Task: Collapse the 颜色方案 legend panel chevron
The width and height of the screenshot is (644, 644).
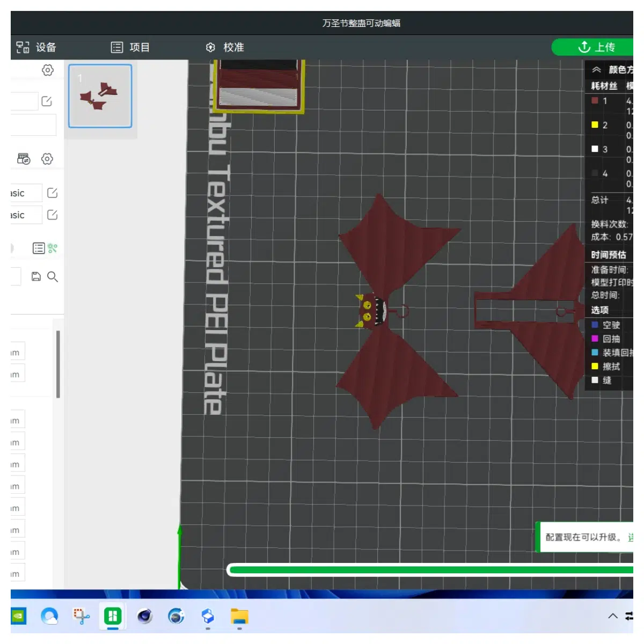Action: pyautogui.click(x=596, y=70)
